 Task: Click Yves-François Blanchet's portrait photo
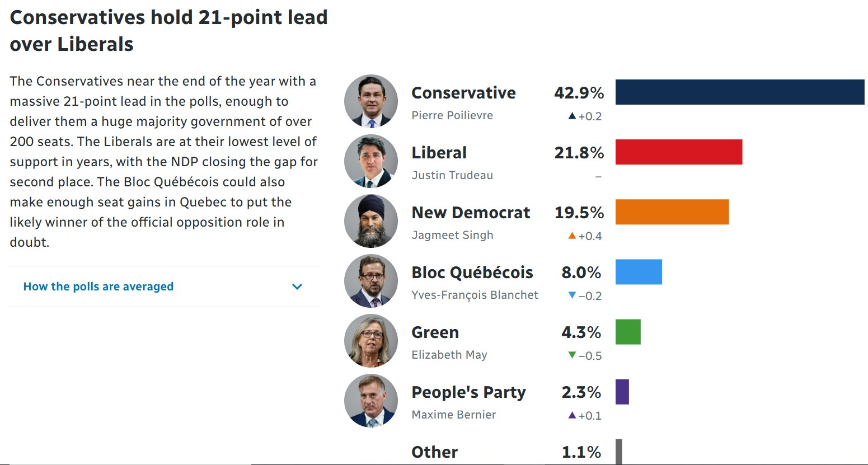[371, 281]
